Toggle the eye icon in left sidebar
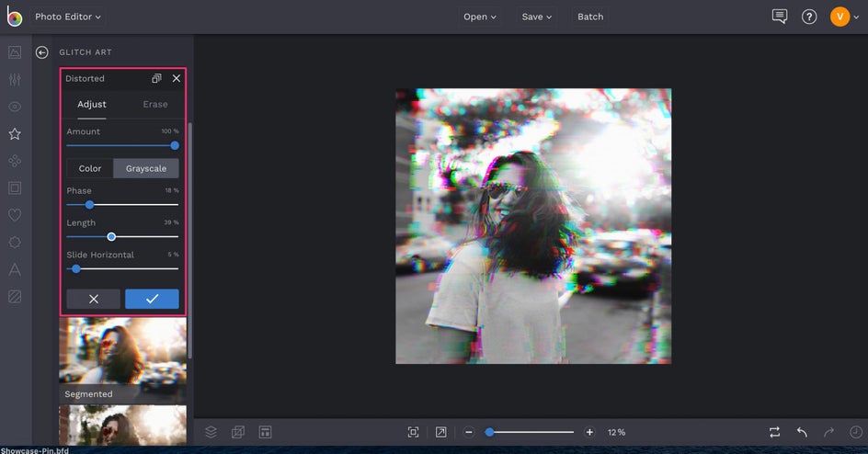Screen dimensions: 868x454 click(15, 107)
